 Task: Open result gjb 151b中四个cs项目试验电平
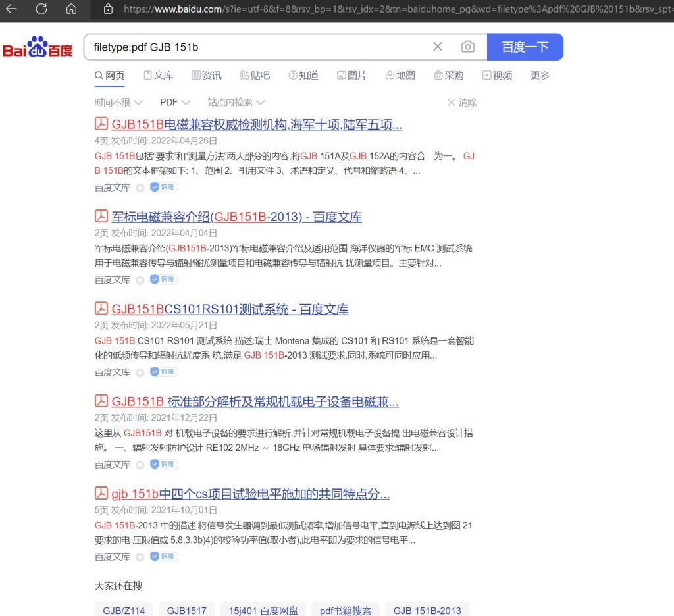(x=251, y=494)
